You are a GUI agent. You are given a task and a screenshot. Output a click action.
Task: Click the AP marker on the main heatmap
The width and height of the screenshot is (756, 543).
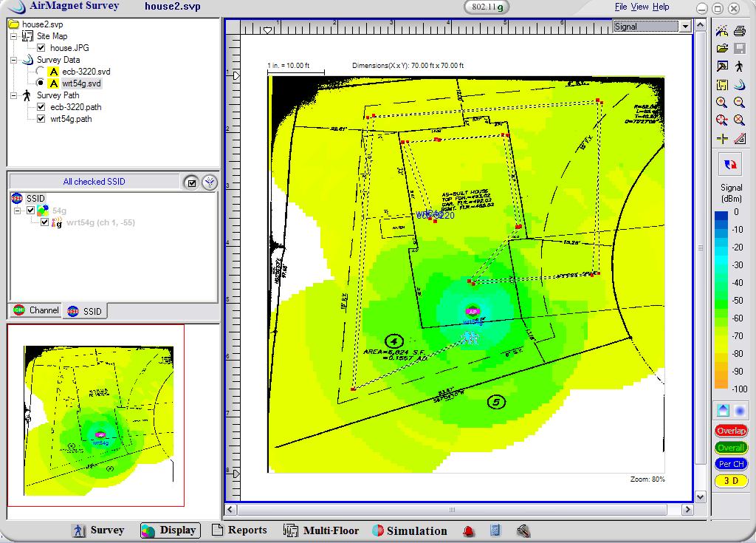472,311
